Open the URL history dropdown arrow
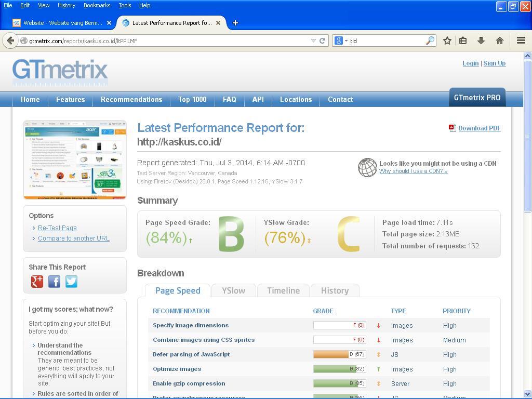Screen dimensions: 532x399 313,41
